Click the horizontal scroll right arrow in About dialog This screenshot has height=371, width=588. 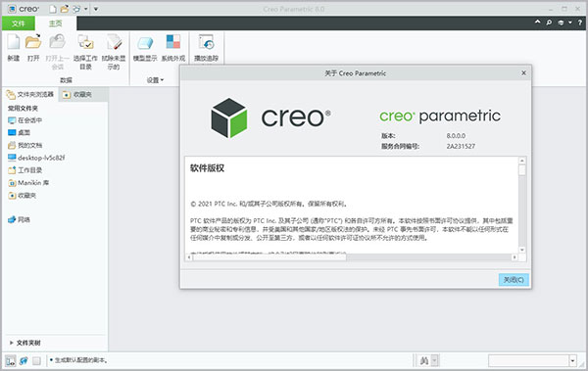(514, 257)
